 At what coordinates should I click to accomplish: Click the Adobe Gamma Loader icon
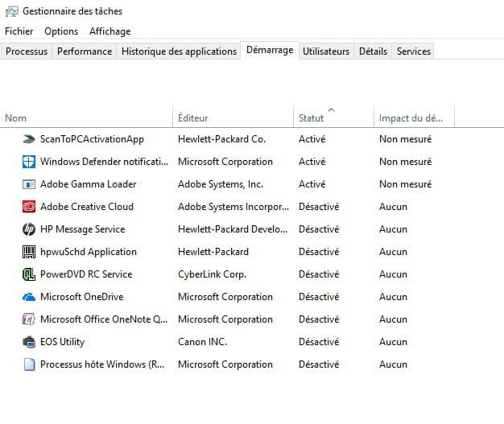coord(29,184)
